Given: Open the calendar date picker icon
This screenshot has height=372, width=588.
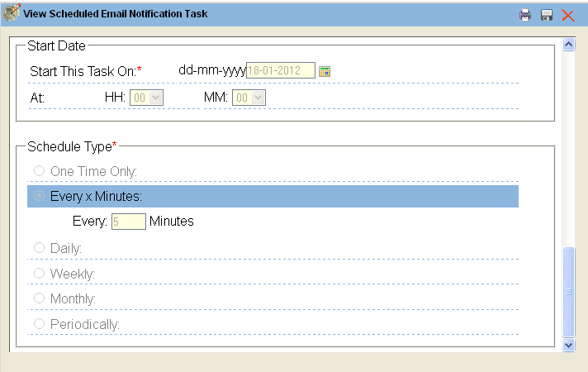Looking at the screenshot, I should (325, 71).
